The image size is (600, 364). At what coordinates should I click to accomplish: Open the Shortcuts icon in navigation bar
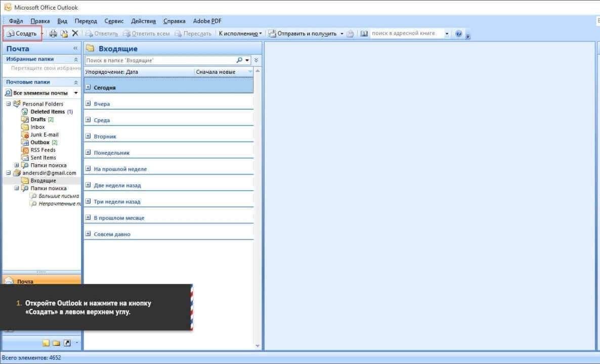coord(67,343)
